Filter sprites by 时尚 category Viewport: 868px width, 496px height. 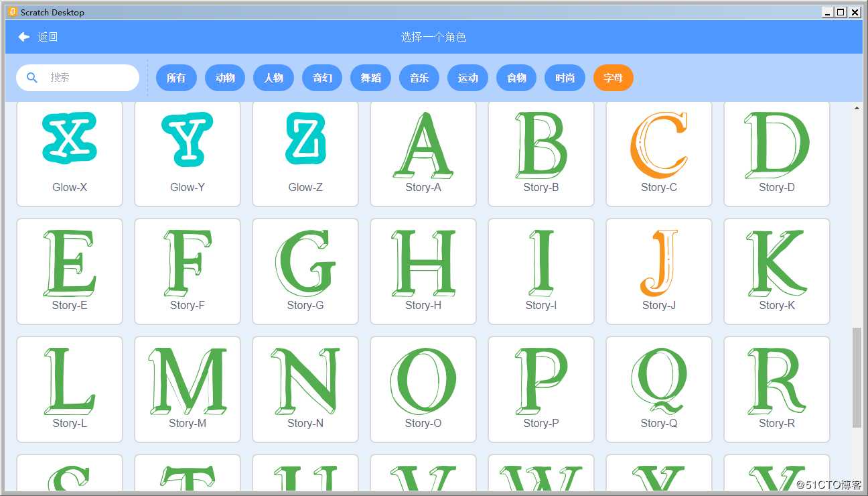(x=565, y=78)
